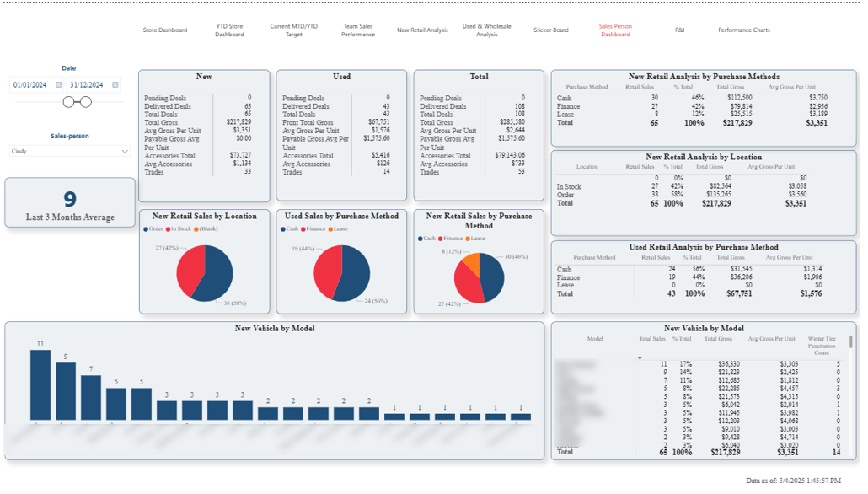Viewport: 868px width, 494px height.
Task: Open the New Retail Analysis page
Action: coord(421,29)
